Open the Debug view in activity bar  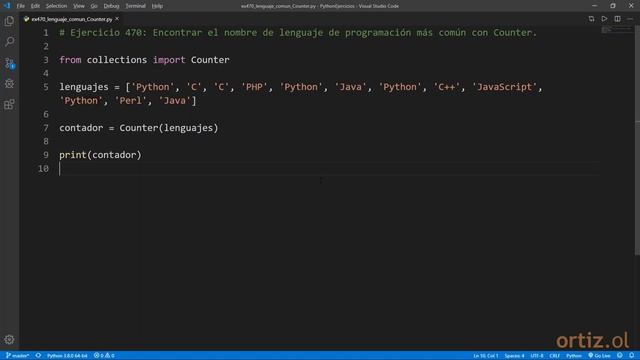point(9,83)
